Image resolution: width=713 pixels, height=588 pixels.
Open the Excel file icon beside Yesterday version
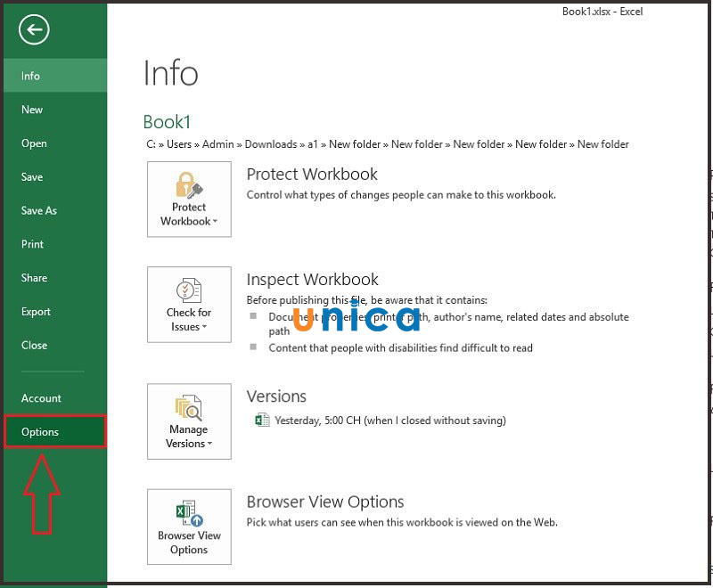262,420
